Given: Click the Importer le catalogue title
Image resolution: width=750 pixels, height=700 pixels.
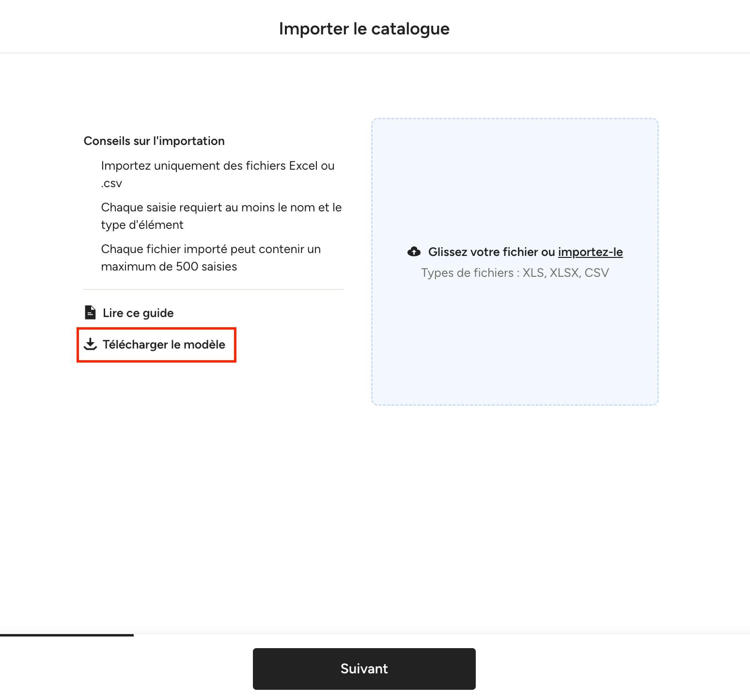Looking at the screenshot, I should tap(364, 29).
